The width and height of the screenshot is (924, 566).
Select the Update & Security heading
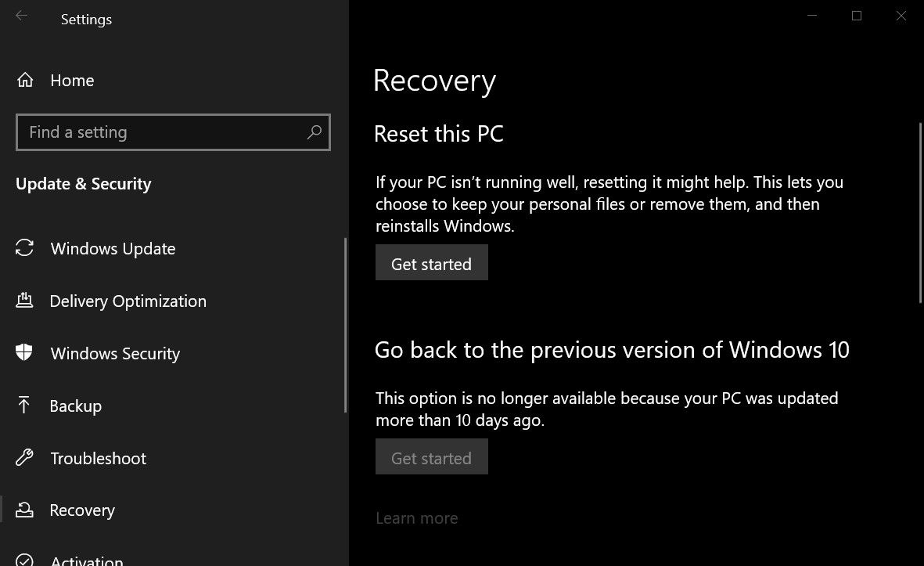tap(83, 184)
